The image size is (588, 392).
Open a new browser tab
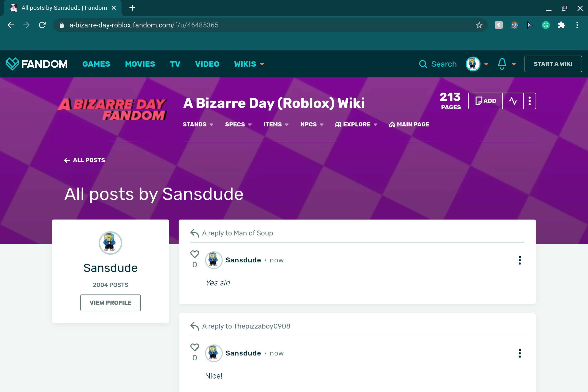tap(132, 8)
